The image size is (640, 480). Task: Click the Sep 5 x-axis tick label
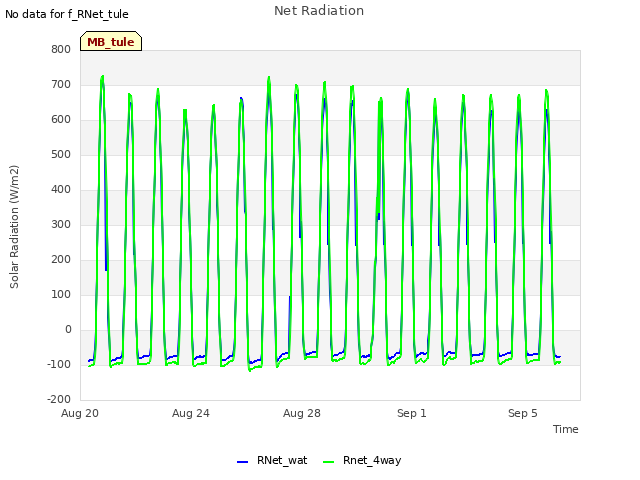point(523,413)
